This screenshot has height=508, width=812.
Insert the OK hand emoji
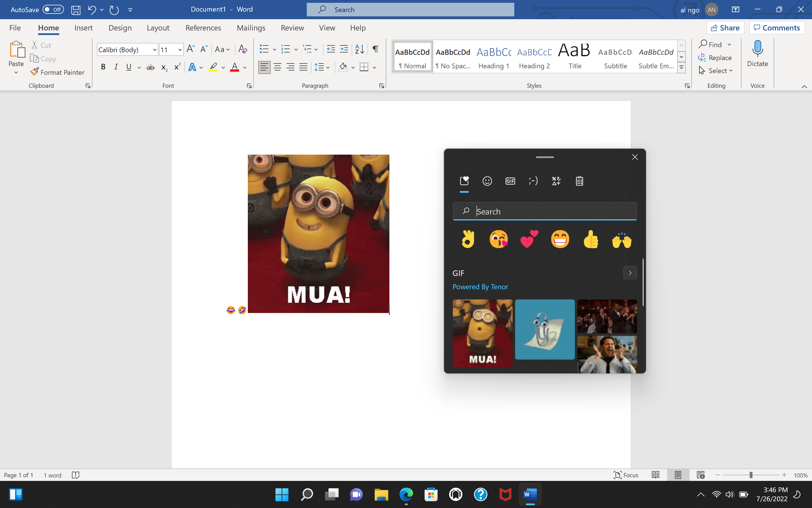click(468, 240)
